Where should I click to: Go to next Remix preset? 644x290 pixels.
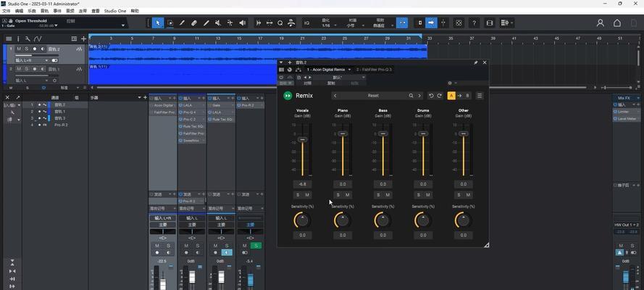click(419, 96)
